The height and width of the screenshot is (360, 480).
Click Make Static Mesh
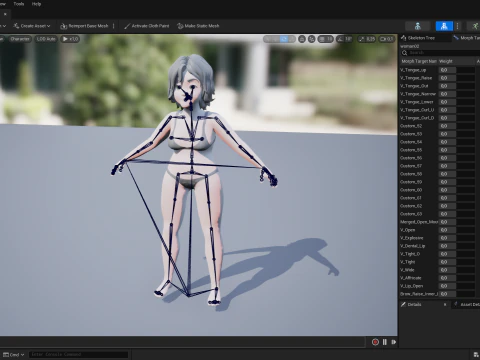point(198,26)
